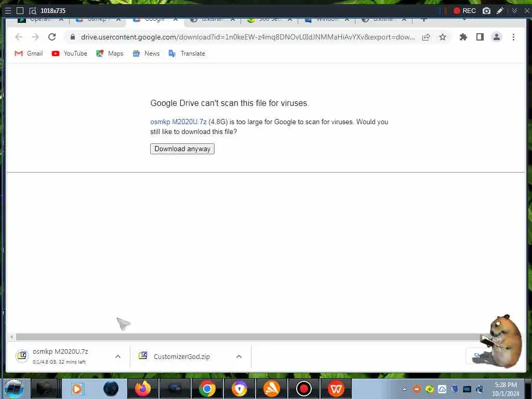The width and height of the screenshot is (532, 399).
Task: Open the keyhole browser icon in taskbar
Action: point(239,389)
